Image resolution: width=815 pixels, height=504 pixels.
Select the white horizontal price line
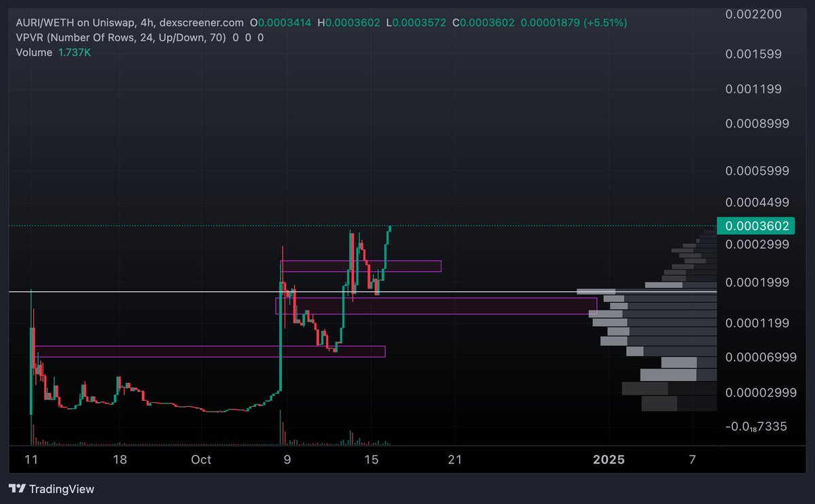point(363,292)
